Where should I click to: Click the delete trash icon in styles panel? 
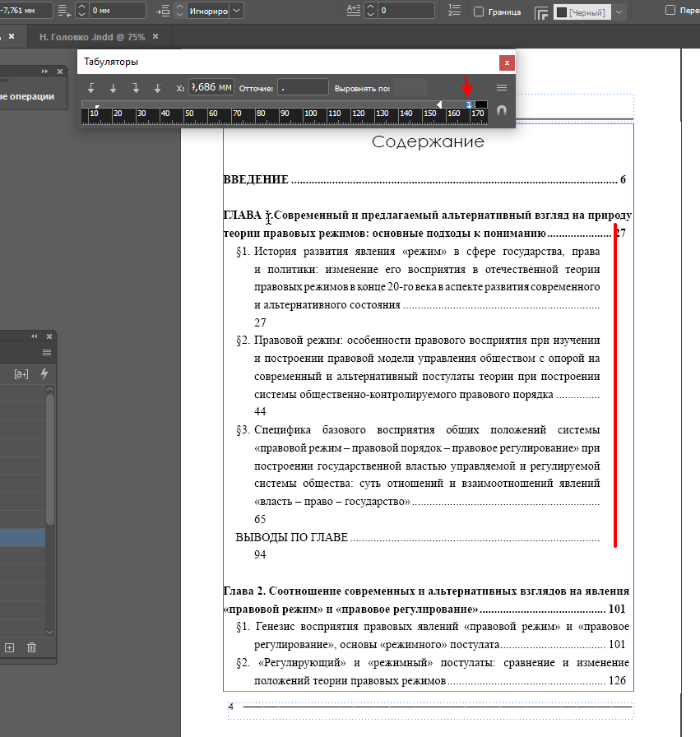[32, 648]
